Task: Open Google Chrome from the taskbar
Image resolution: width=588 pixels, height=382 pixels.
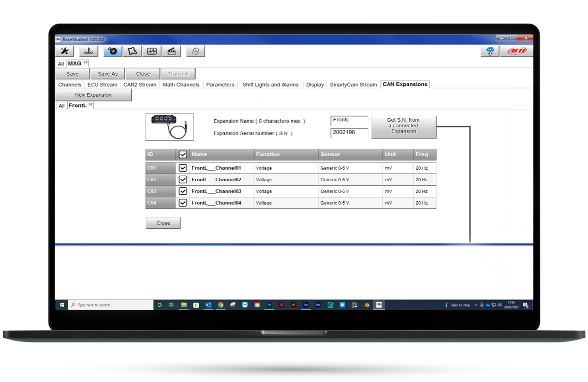Action: click(x=220, y=305)
